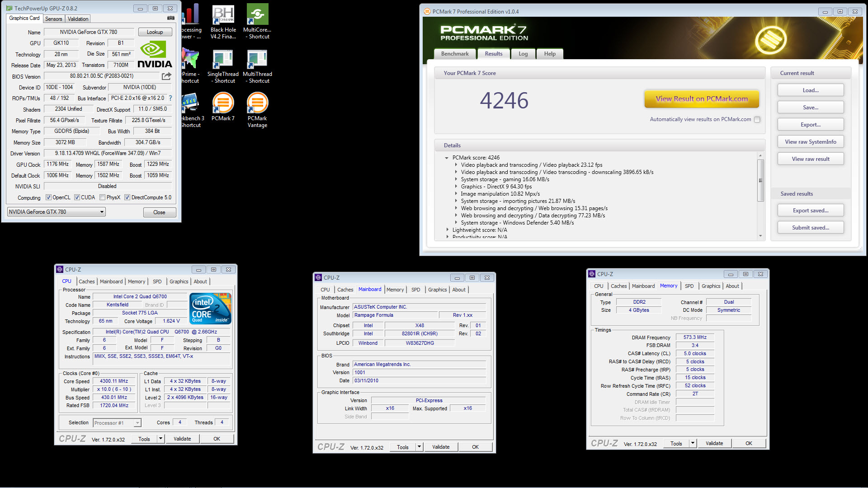Click the GPU Name field NVIDIA GeForce GTX 780
The image size is (868, 488).
tap(89, 32)
